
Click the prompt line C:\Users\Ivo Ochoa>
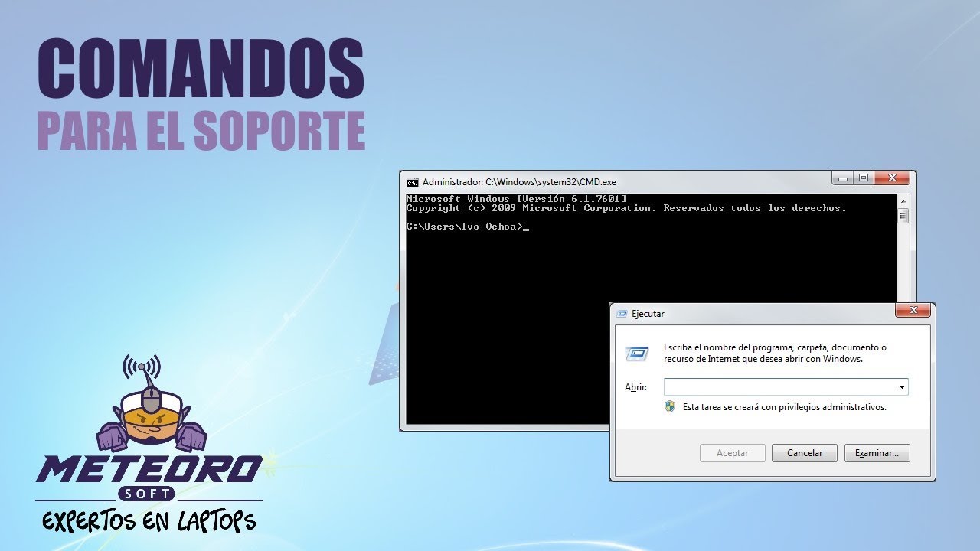tap(465, 227)
